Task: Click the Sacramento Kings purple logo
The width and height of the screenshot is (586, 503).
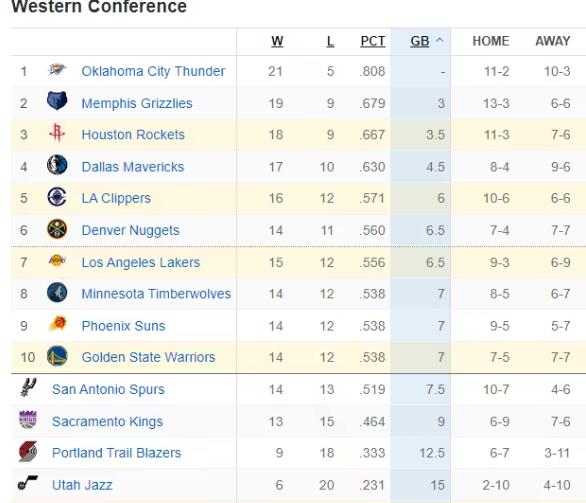Action: click(x=28, y=420)
